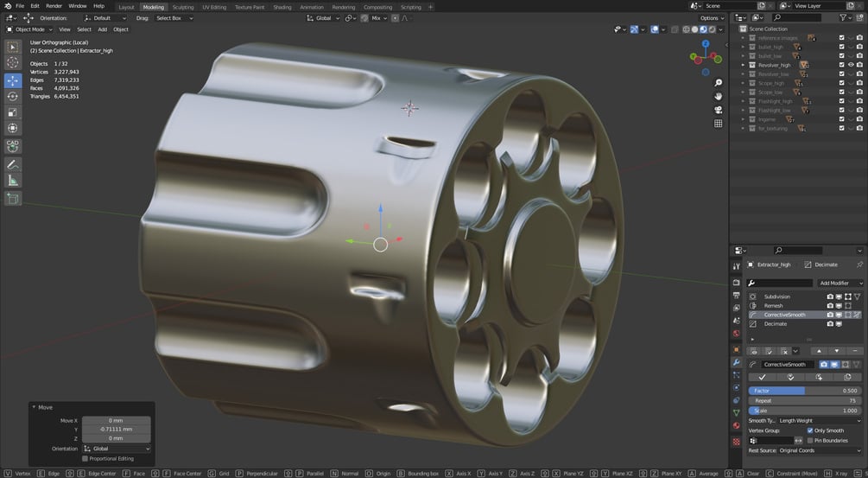868x478 pixels.
Task: Enable the Pin Boundaries checkbox
Action: click(x=810, y=440)
